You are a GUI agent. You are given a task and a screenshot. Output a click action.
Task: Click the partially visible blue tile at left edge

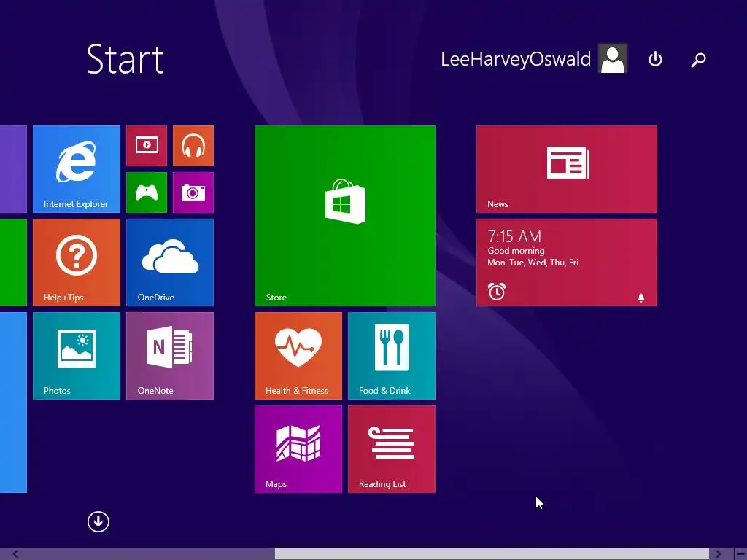click(x=13, y=402)
